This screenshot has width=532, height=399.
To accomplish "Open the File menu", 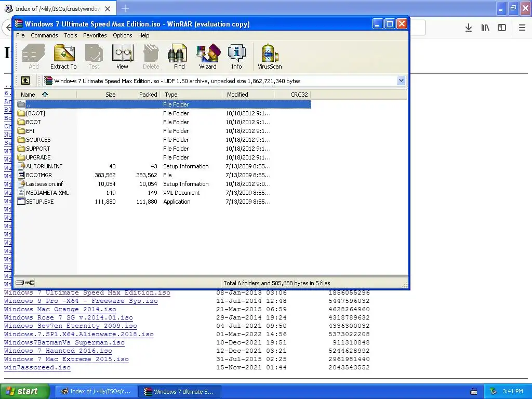I will pyautogui.click(x=20, y=35).
